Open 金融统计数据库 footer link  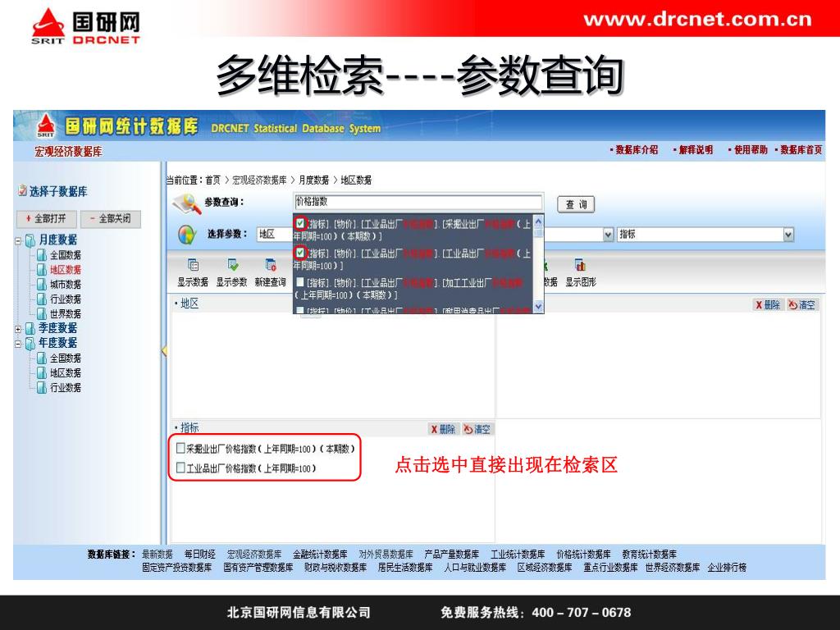(320, 554)
